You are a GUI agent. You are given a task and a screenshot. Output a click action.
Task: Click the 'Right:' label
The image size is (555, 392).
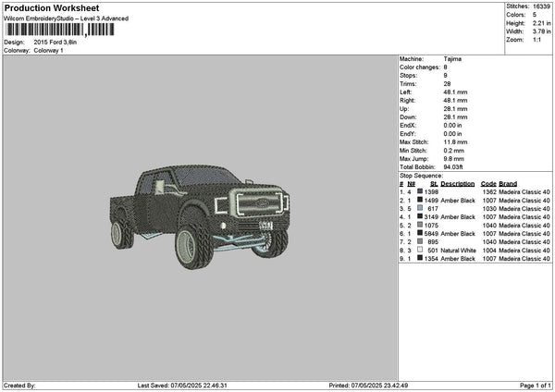pos(408,101)
